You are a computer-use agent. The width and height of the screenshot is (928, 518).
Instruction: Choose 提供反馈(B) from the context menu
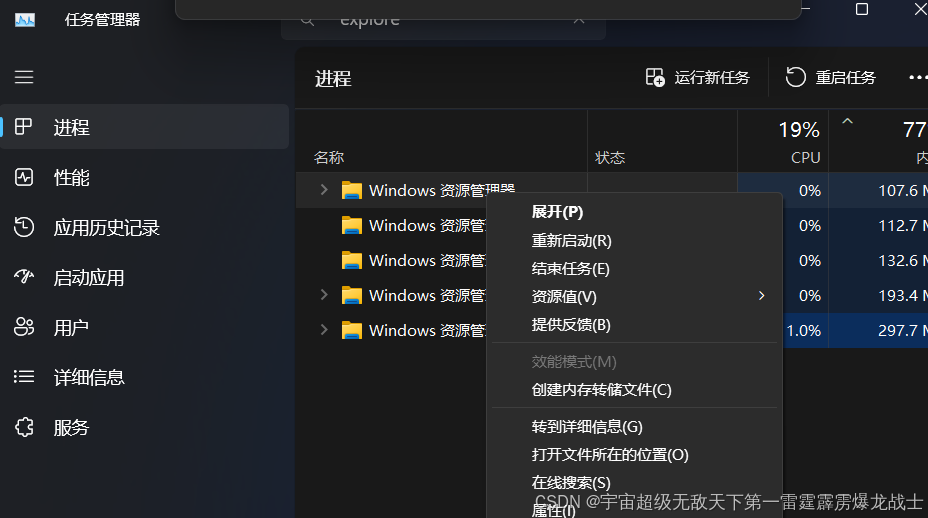coord(634,325)
